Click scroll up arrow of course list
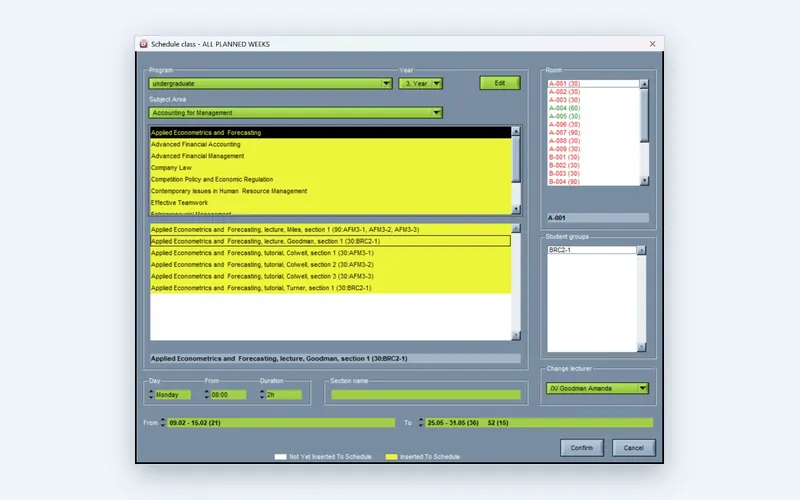Screen dimensions: 800x500 click(x=516, y=131)
